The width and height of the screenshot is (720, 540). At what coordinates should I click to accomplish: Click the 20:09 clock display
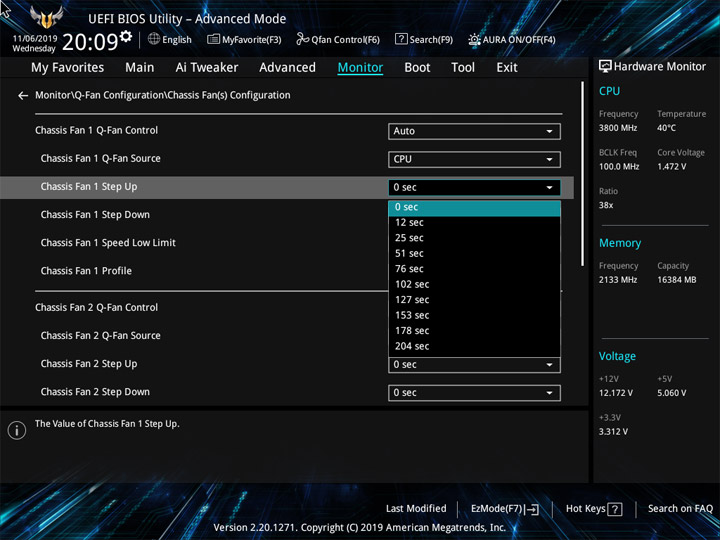point(90,42)
